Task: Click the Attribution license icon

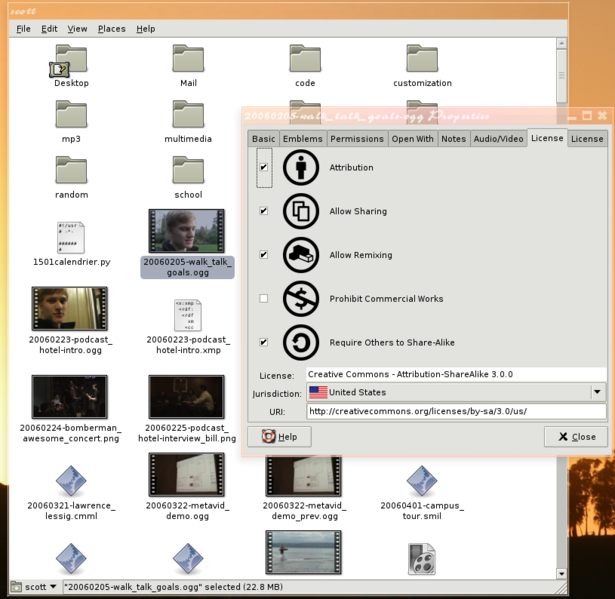Action: click(x=301, y=168)
